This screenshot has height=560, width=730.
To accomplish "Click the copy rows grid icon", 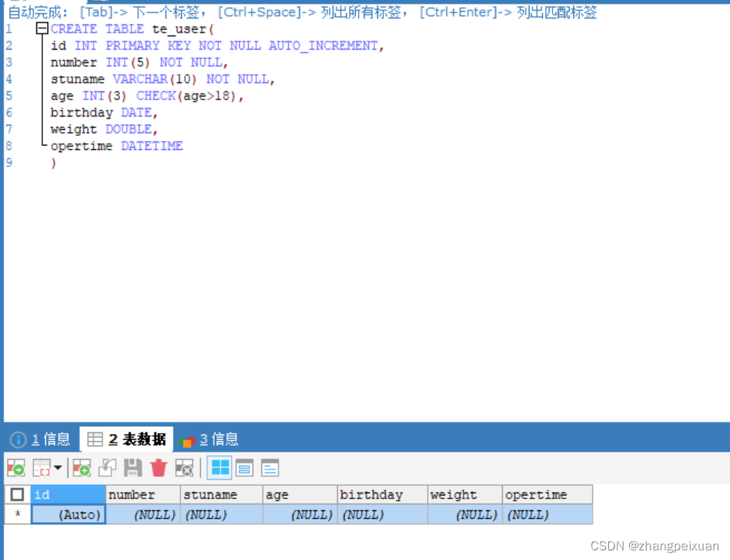I will 42,468.
